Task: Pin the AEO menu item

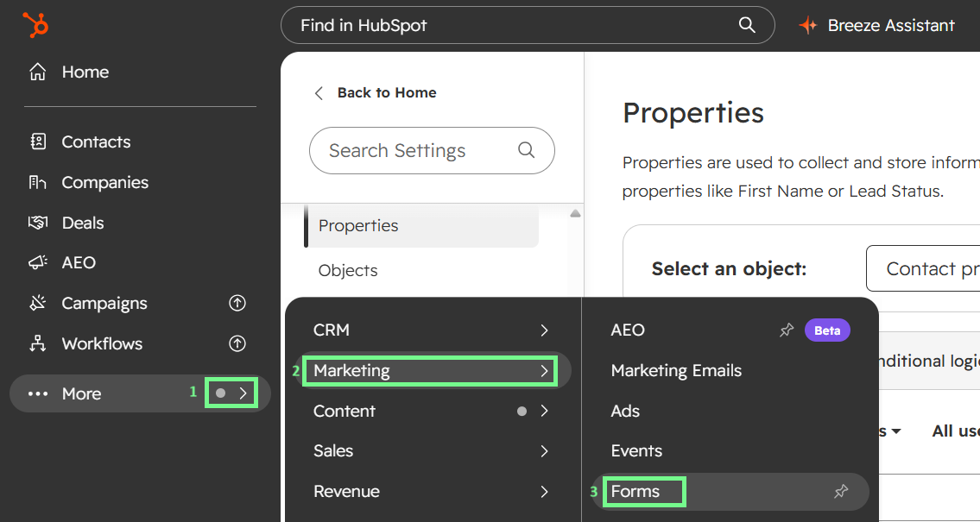Action: (787, 330)
